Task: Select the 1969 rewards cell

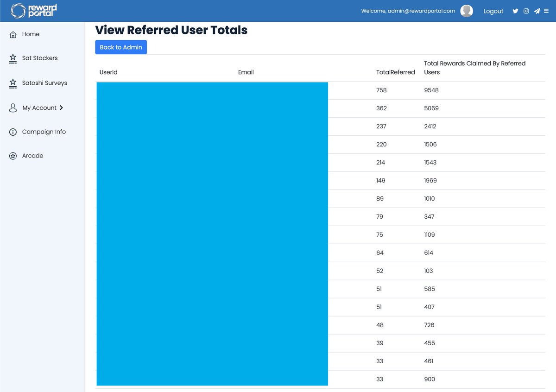Action: click(430, 181)
